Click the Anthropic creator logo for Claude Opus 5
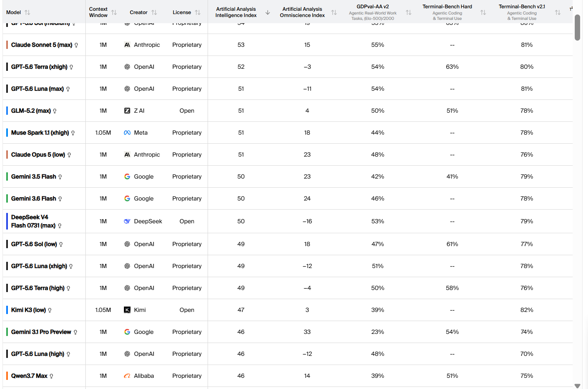588x389 pixels. [127, 155]
